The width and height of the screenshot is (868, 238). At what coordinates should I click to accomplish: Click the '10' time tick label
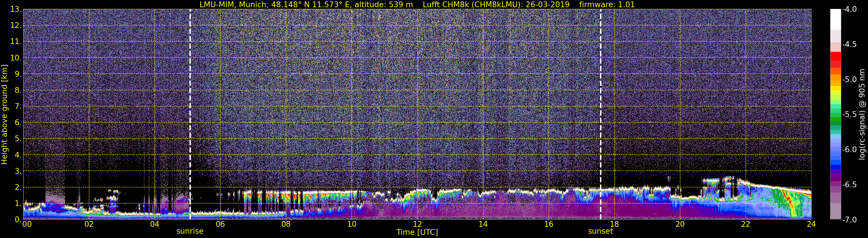click(352, 224)
